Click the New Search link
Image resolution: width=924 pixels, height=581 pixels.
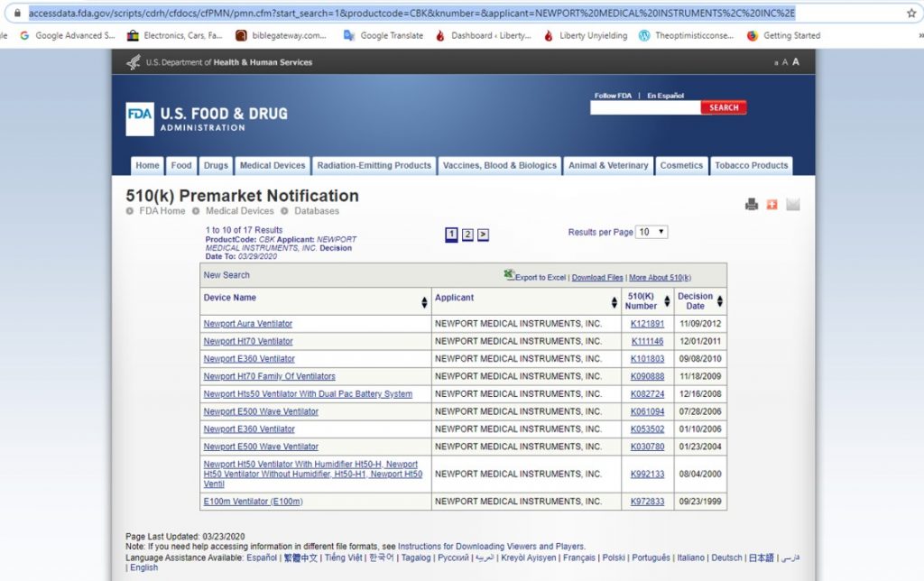(226, 275)
